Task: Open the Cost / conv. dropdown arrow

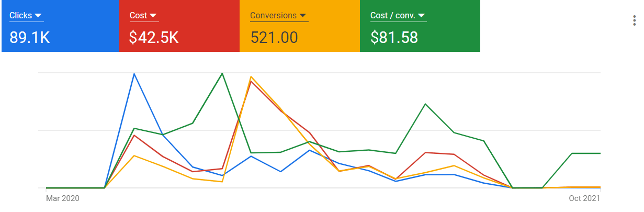Action: (422, 16)
